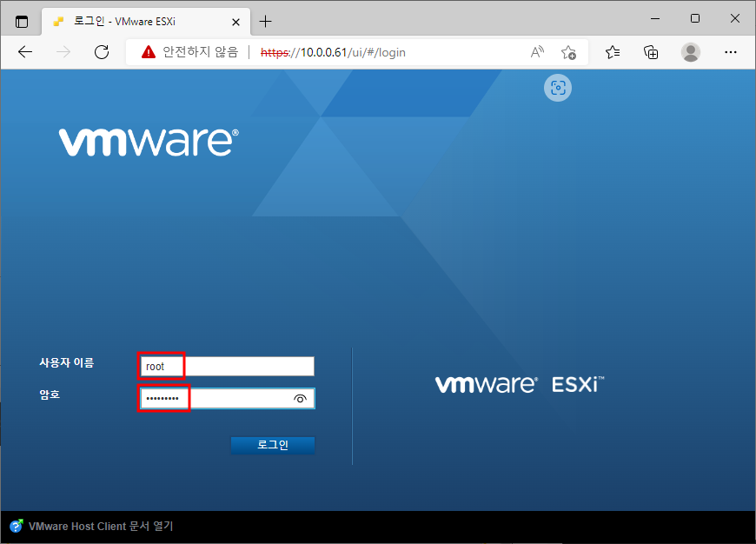Maximize the browser window
The width and height of the screenshot is (756, 544).
[695, 19]
